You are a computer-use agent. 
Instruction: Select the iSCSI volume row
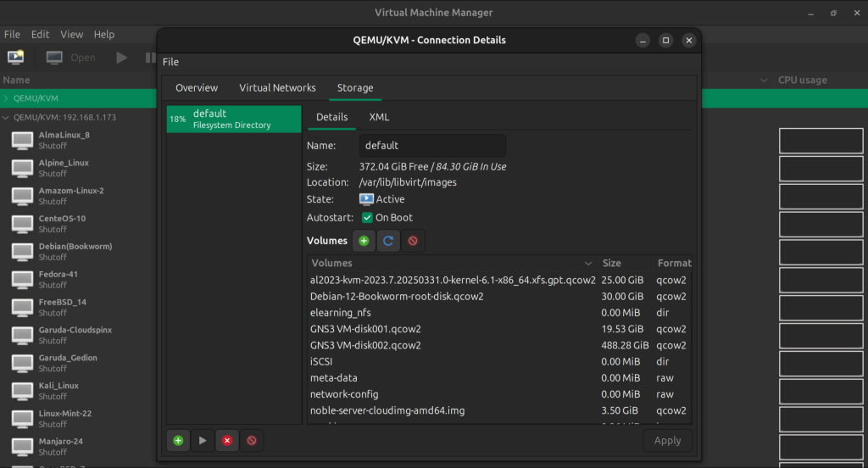pyautogui.click(x=499, y=362)
